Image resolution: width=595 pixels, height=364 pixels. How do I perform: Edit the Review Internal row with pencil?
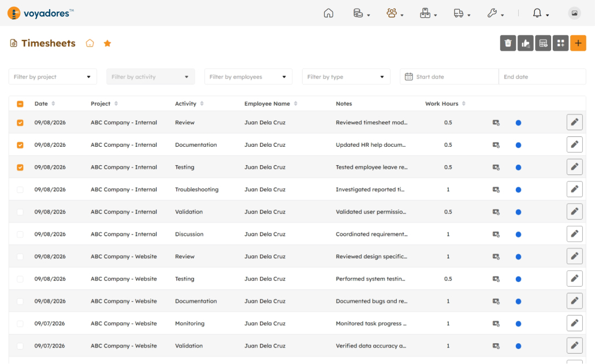click(575, 122)
